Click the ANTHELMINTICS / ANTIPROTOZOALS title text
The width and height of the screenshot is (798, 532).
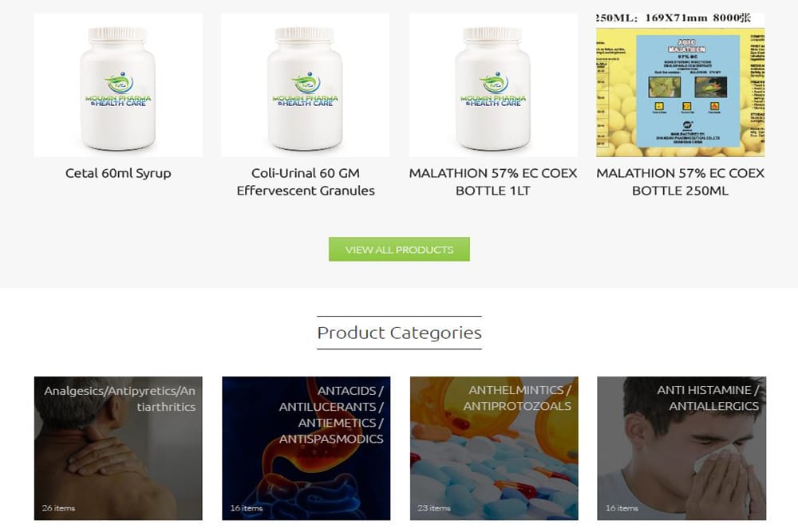tap(517, 398)
